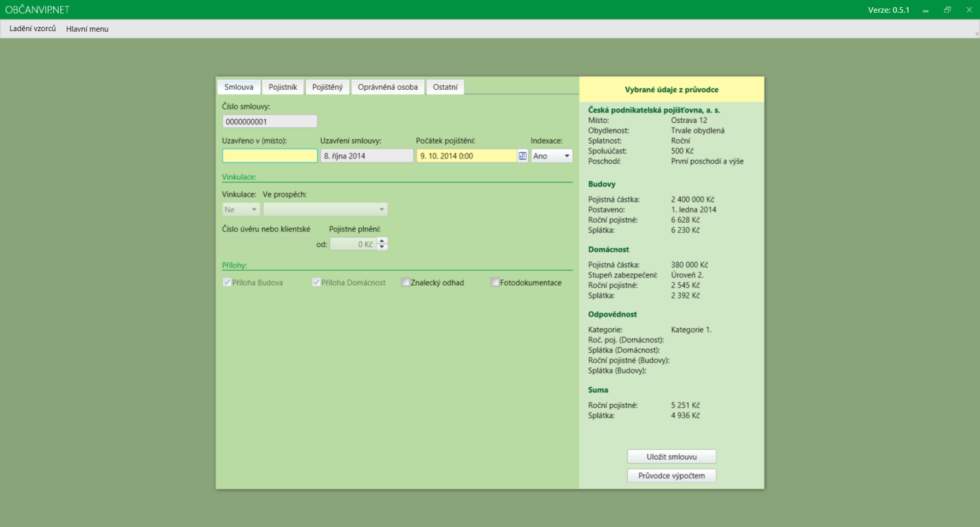Click the Uložit smlouvu button
980x527 pixels.
(672, 456)
